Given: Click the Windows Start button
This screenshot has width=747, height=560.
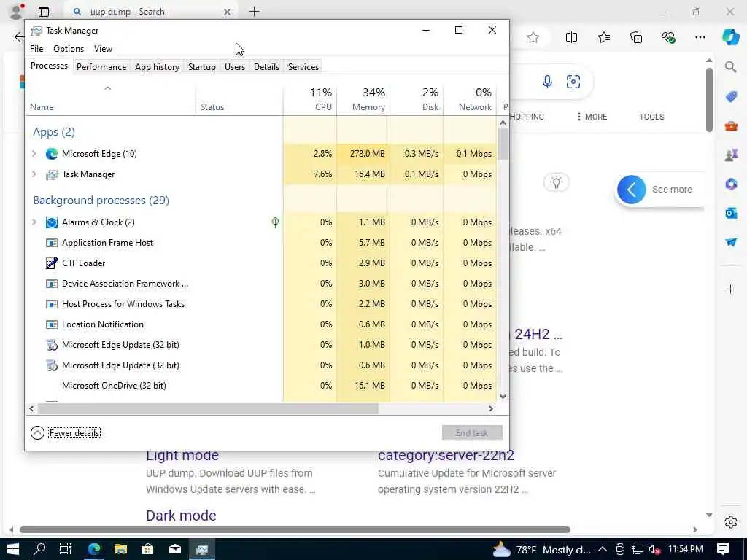Looking at the screenshot, I should (x=13, y=550).
